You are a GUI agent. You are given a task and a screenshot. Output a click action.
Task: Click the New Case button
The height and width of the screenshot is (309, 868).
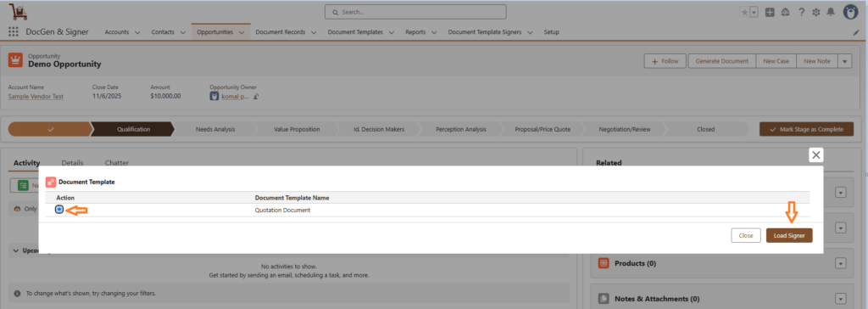776,61
